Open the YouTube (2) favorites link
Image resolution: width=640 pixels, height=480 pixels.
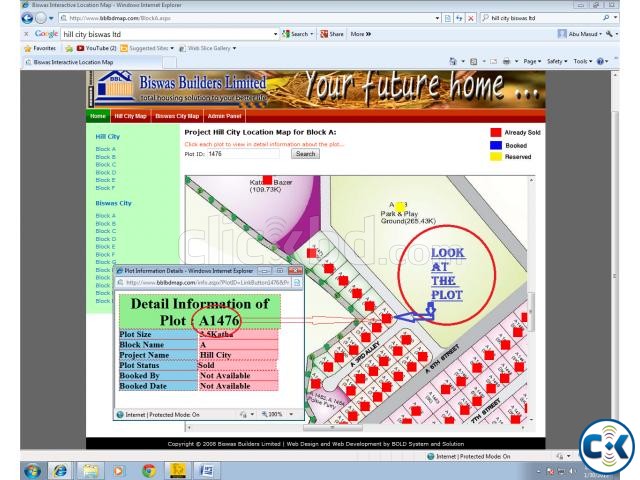(97, 48)
